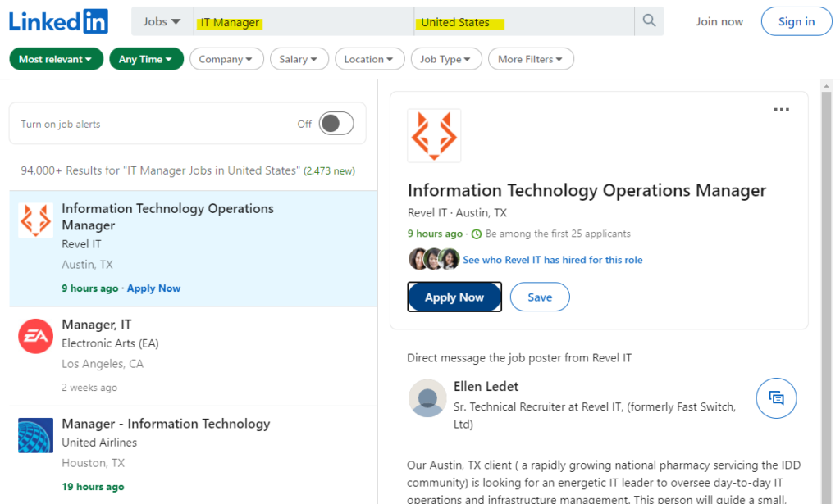Click the message job poster chat icon
This screenshot has width=840, height=504.
(775, 398)
